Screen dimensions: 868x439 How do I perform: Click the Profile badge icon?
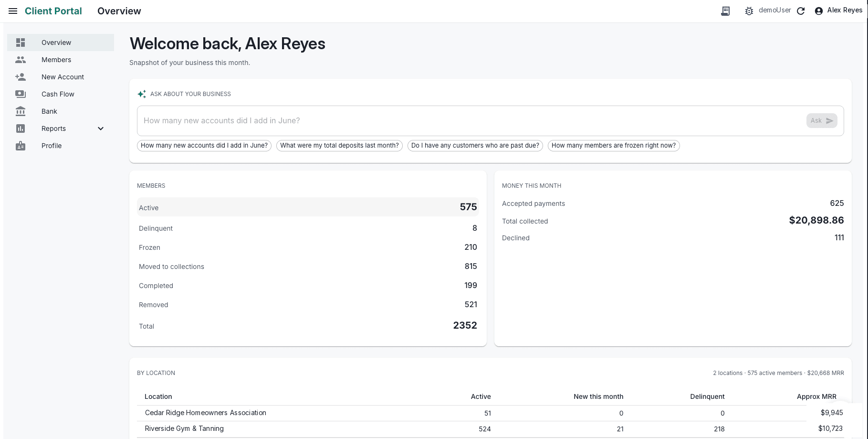point(21,146)
